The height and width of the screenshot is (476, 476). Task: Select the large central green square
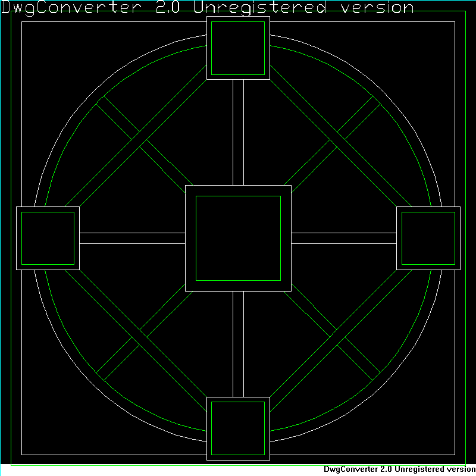(239, 239)
